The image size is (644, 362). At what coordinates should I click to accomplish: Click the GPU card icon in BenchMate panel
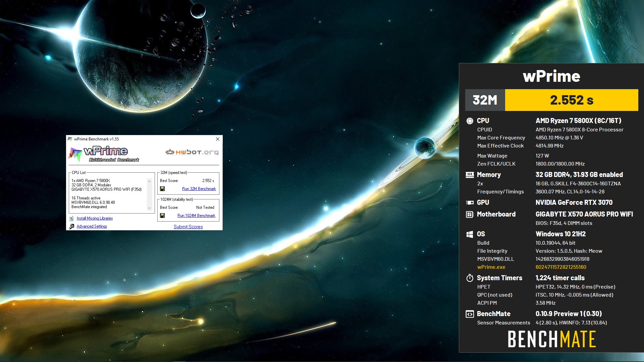[x=470, y=202]
